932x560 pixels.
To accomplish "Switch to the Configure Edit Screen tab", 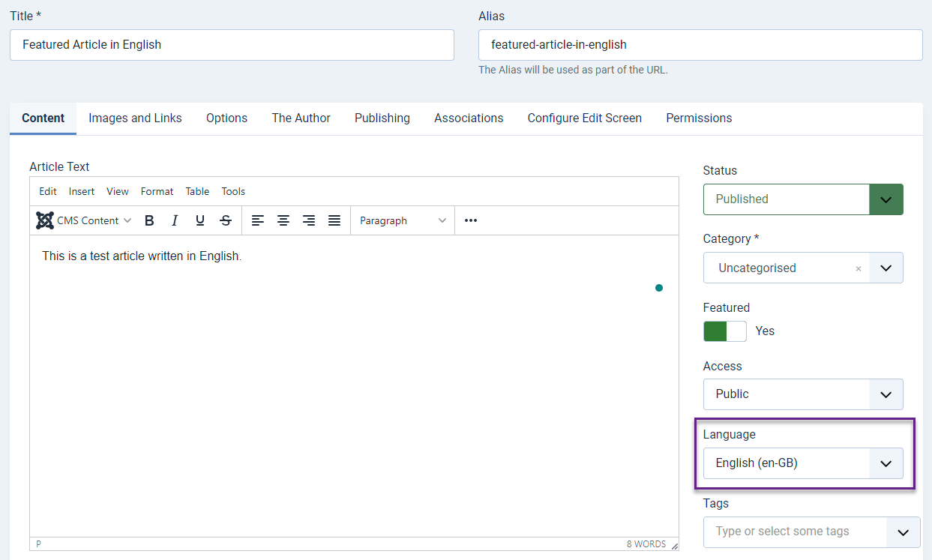I will pyautogui.click(x=585, y=118).
